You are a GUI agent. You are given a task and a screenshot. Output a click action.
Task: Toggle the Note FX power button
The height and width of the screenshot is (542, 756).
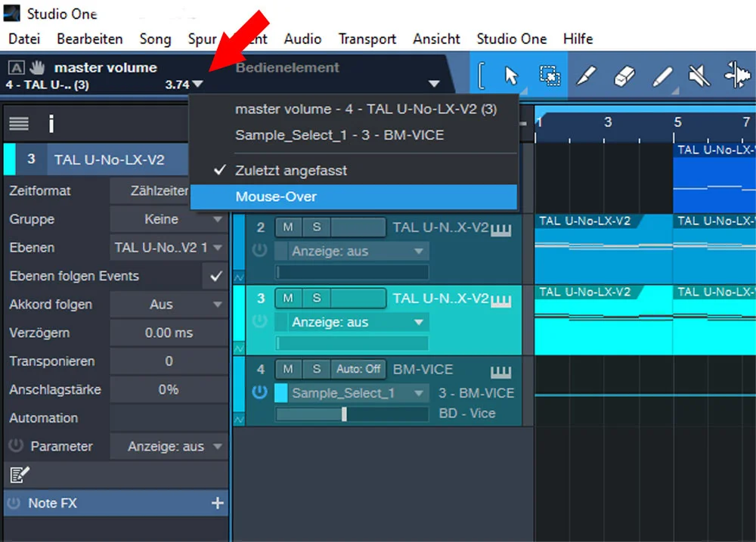click(14, 503)
